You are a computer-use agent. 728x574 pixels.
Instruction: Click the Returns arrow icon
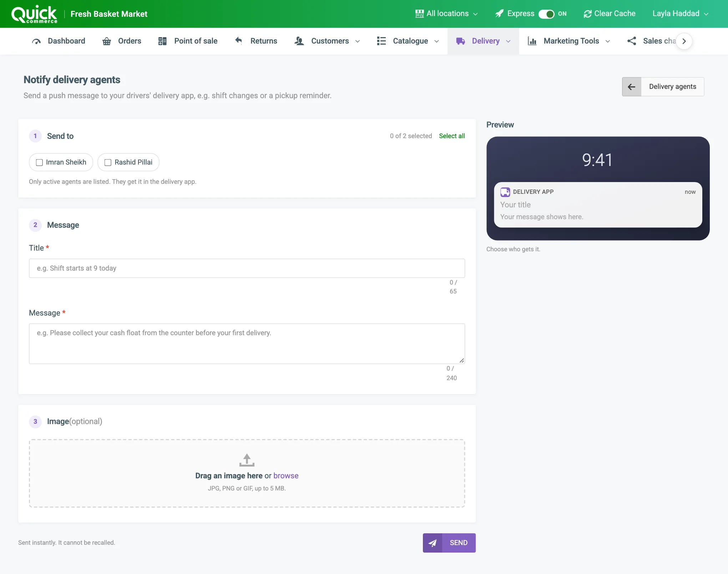point(239,41)
